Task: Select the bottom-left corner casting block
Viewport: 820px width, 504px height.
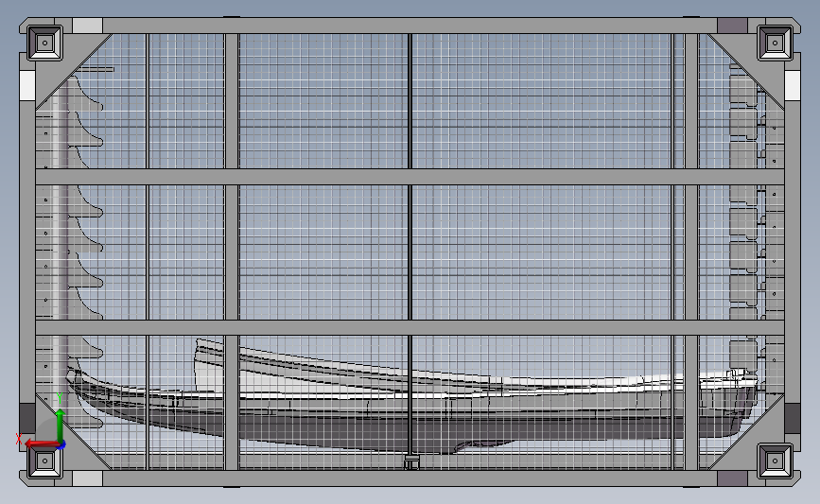Action: point(45,461)
